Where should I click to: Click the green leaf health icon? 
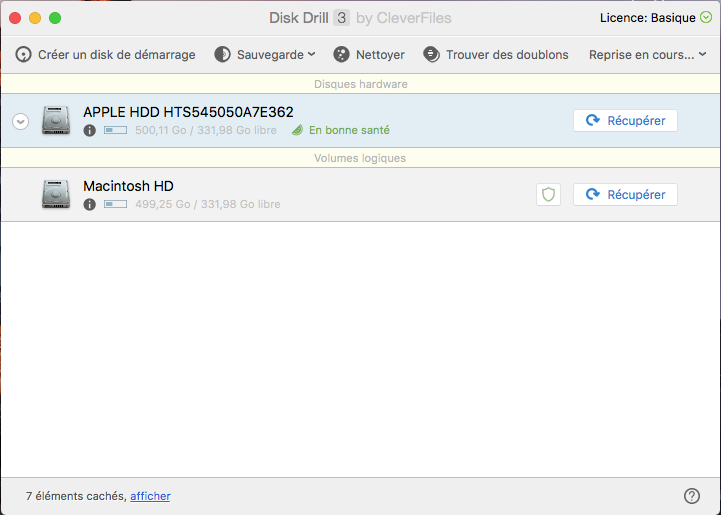[298, 130]
